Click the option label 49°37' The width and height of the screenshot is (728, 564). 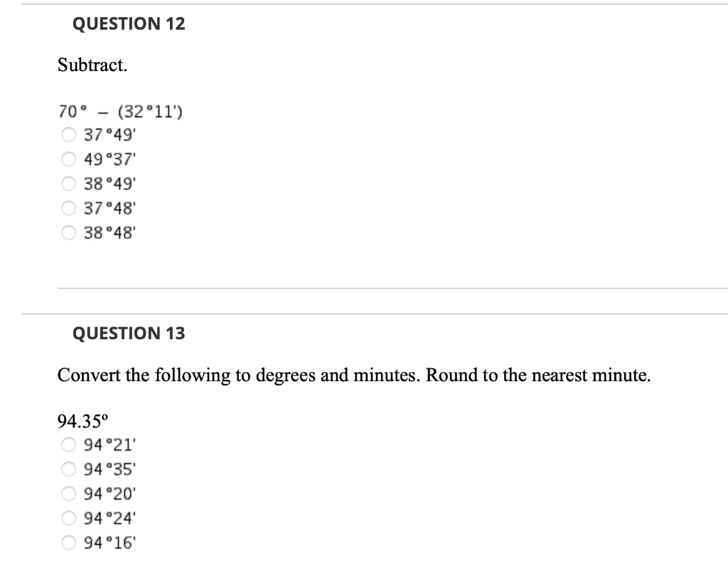pyautogui.click(x=108, y=159)
